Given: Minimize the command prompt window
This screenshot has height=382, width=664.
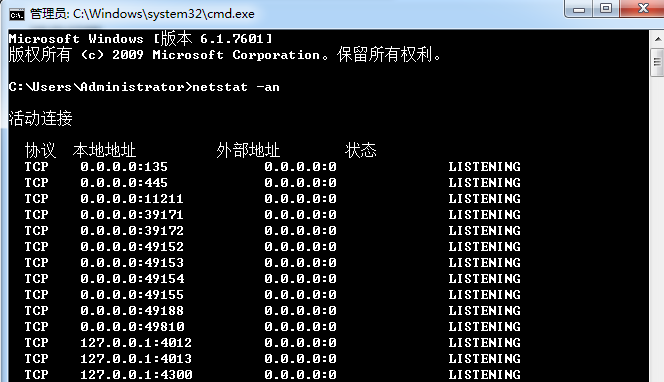Looking at the screenshot, I should (579, 8).
